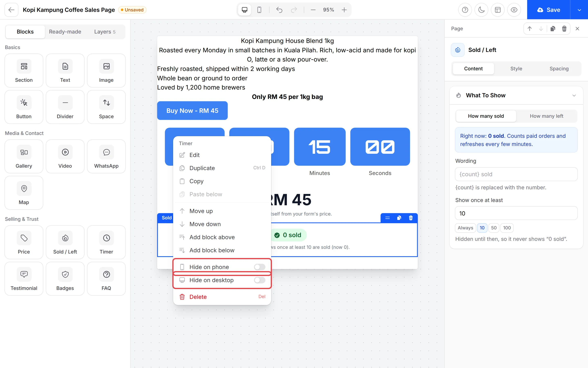Choose Duplicate from context menu

tap(222, 168)
